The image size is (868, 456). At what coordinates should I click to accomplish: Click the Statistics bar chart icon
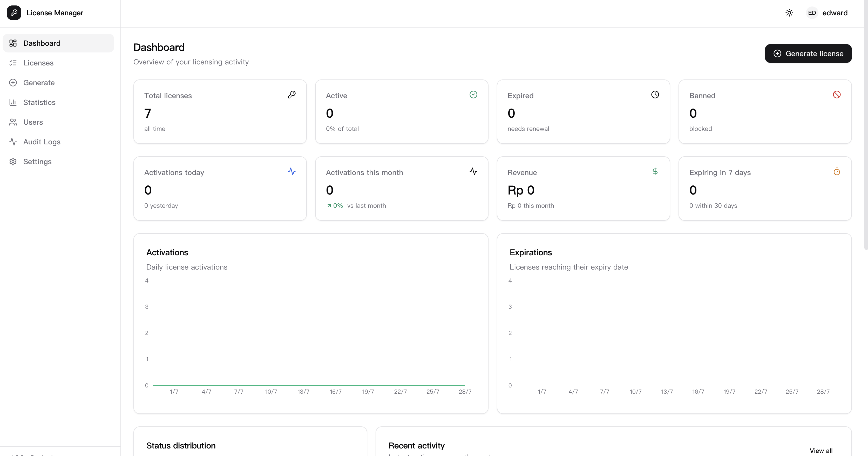13,102
